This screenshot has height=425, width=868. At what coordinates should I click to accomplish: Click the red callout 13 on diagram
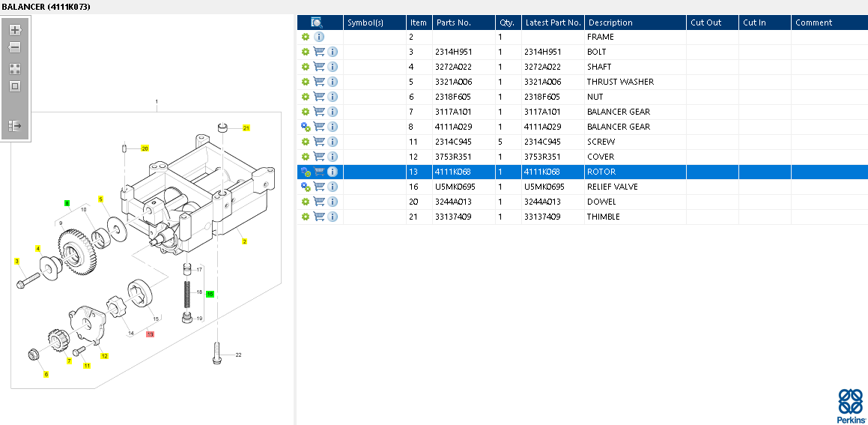150,334
